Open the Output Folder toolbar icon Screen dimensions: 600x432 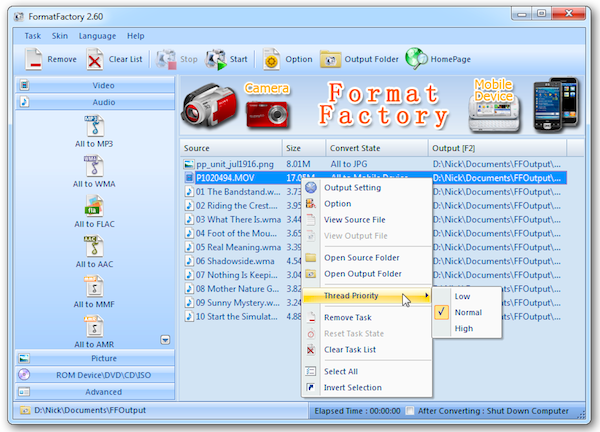[330, 59]
